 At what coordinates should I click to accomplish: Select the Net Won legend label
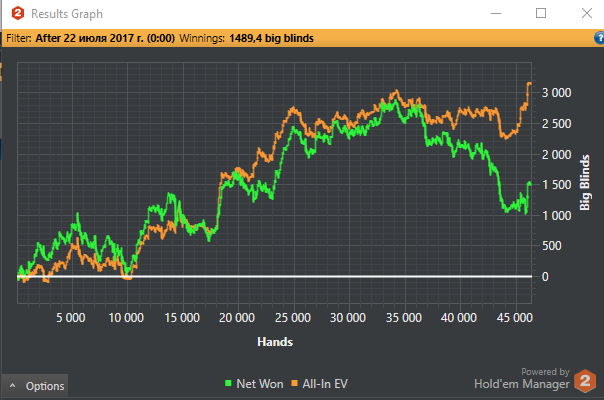[260, 384]
